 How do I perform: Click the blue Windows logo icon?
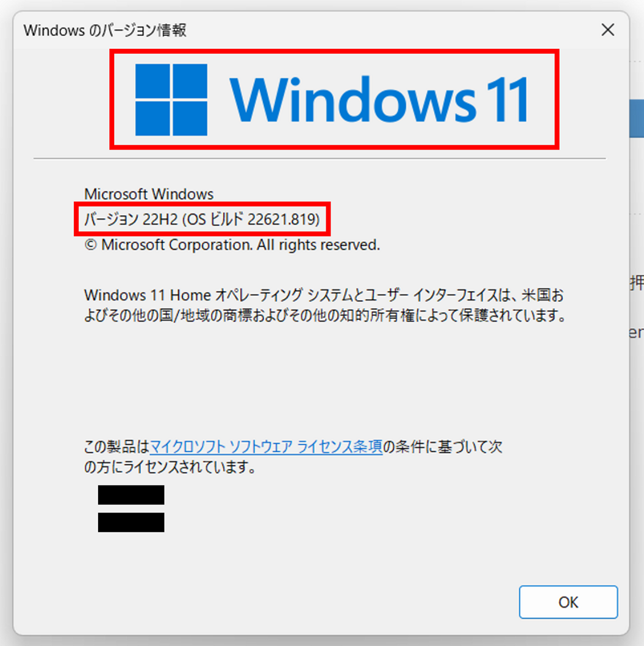[171, 99]
